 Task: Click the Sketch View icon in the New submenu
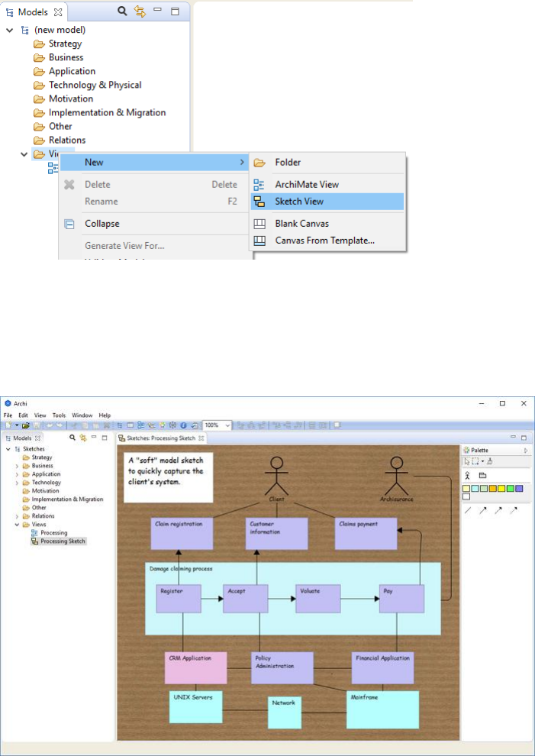click(259, 202)
